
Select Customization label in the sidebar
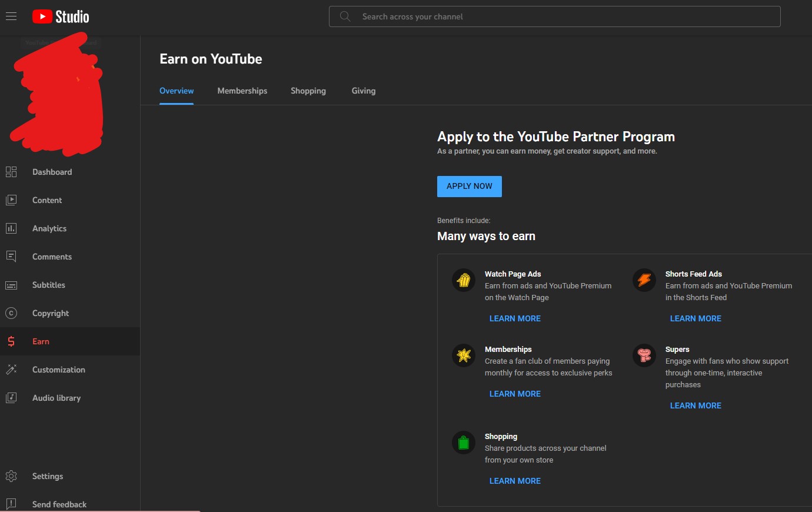[x=59, y=370]
